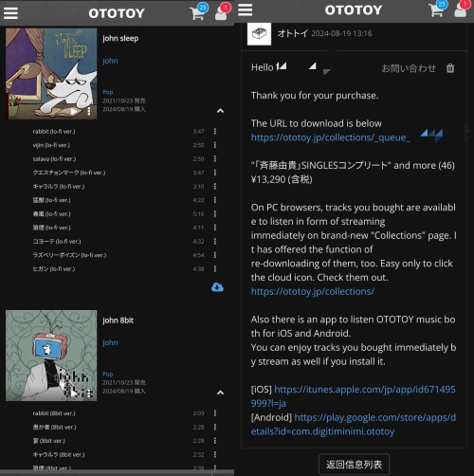Play the john 8bit album from cover
The image size is (474, 476).
click(x=73, y=394)
